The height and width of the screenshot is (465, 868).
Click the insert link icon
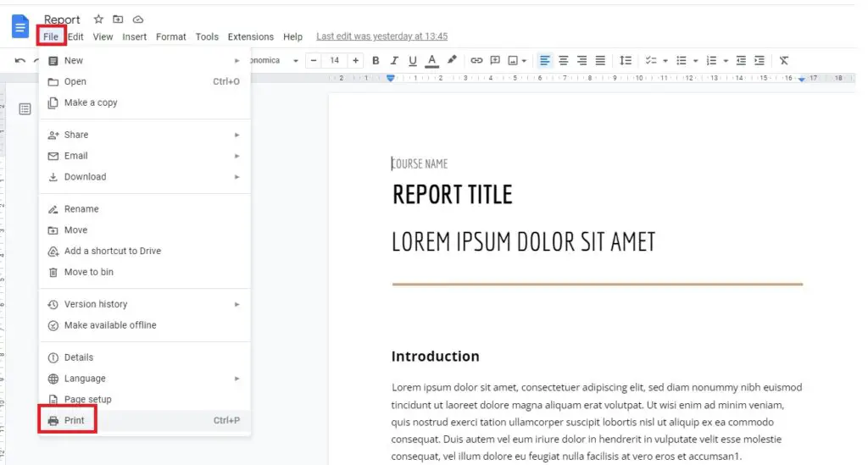[476, 60]
